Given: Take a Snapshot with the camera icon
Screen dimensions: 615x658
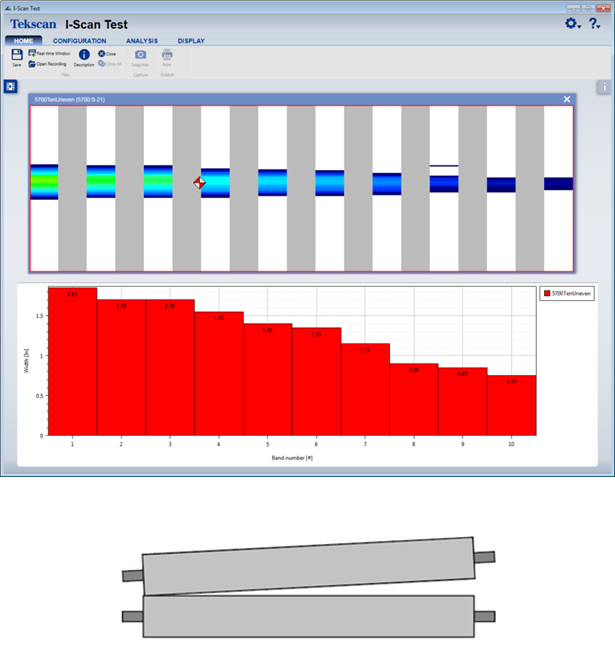Looking at the screenshot, I should pyautogui.click(x=140, y=58).
